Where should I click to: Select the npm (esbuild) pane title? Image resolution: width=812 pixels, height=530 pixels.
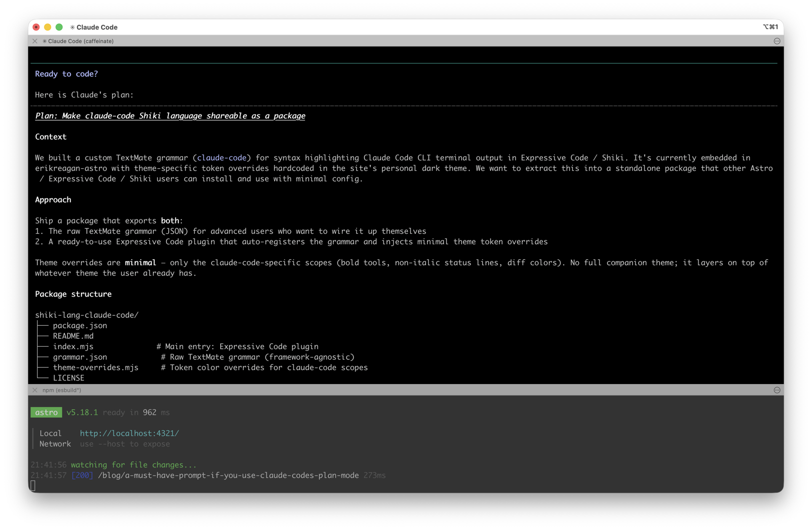click(61, 390)
